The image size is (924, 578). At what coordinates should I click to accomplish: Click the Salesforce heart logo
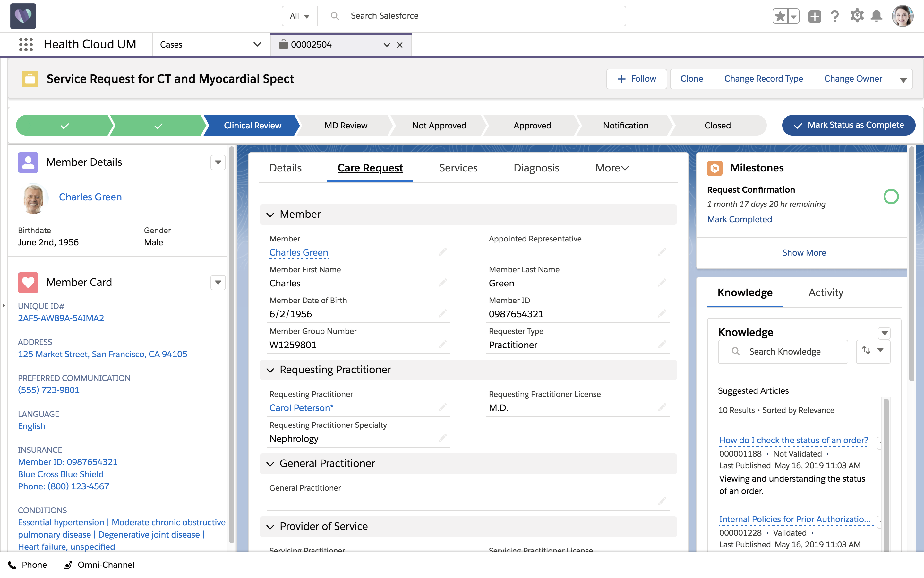click(23, 16)
